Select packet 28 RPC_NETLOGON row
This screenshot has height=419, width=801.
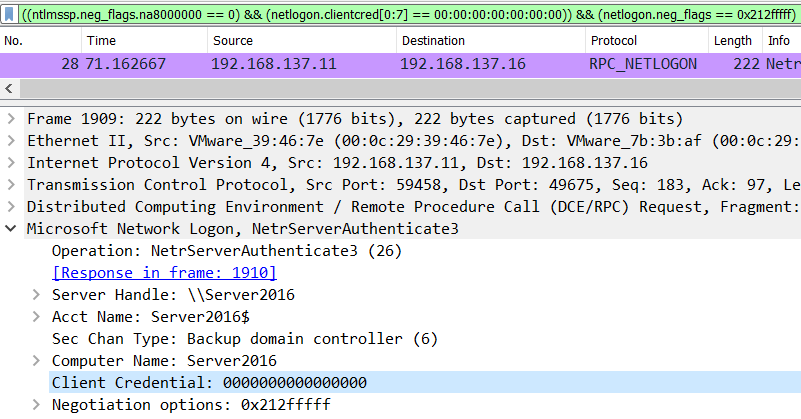(x=400, y=64)
